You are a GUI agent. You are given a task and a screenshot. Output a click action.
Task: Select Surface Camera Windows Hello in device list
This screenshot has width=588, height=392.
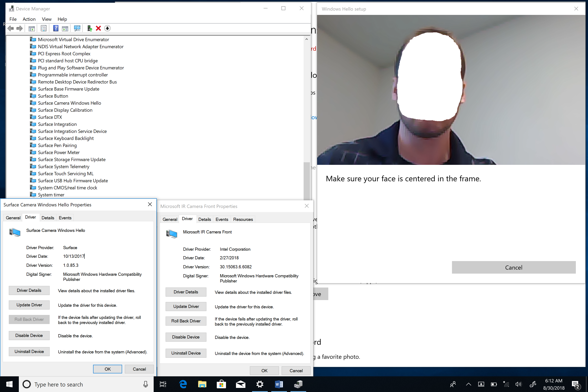(70, 103)
